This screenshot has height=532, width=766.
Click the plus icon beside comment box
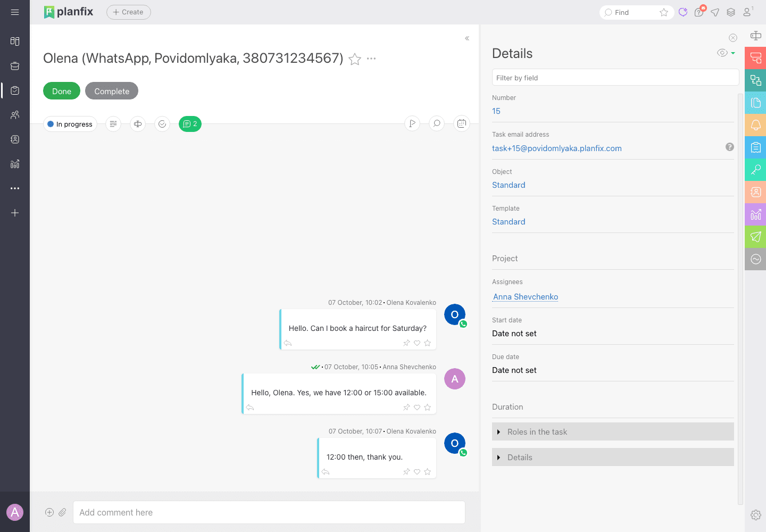[x=49, y=512]
